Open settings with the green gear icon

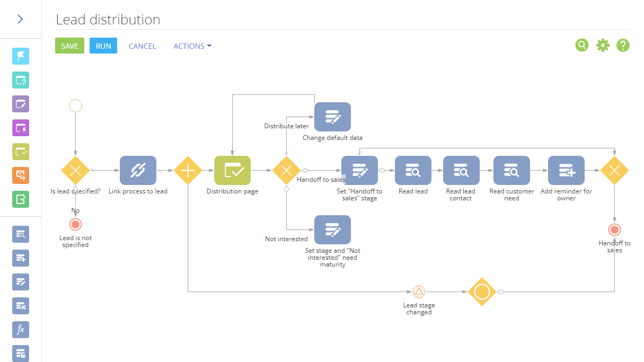[x=603, y=45]
